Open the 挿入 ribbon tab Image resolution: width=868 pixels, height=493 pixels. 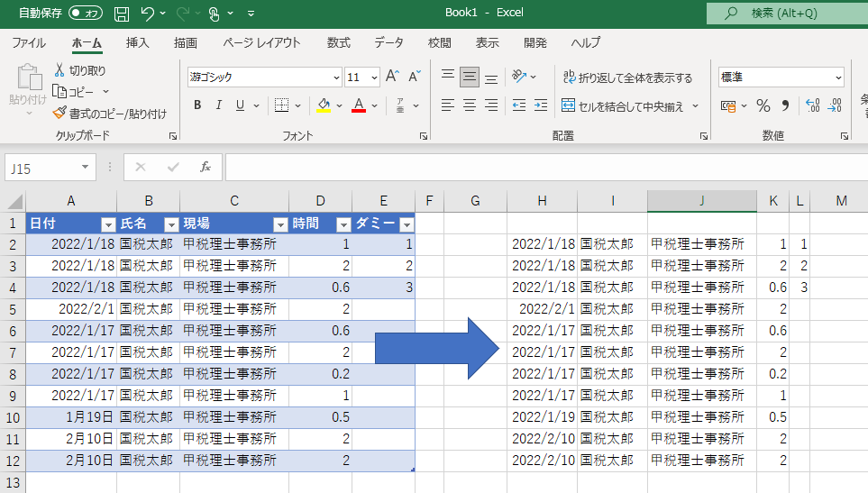tap(138, 42)
